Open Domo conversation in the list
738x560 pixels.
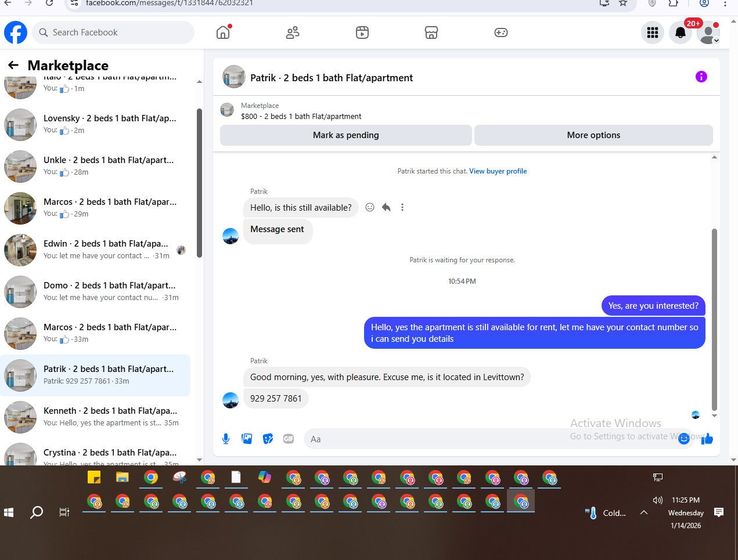tap(95, 292)
